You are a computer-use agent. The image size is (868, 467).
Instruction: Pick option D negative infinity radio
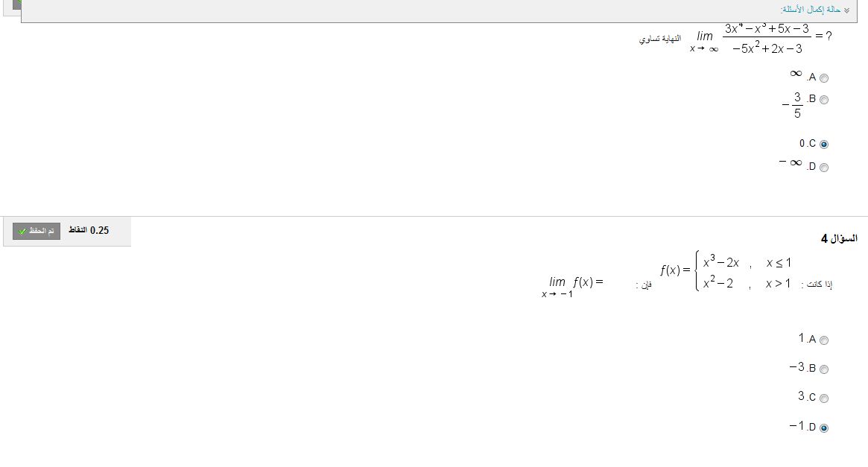pyautogui.click(x=824, y=167)
